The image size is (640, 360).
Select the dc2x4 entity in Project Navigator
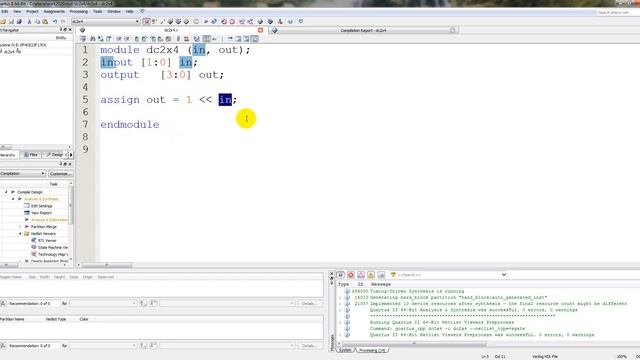10,52
